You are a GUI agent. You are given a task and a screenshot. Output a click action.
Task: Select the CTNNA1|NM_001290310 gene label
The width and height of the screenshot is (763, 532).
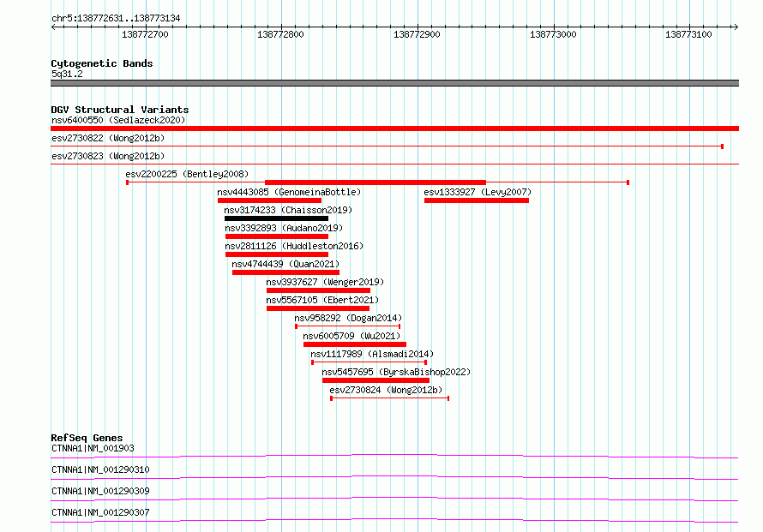coord(100,469)
